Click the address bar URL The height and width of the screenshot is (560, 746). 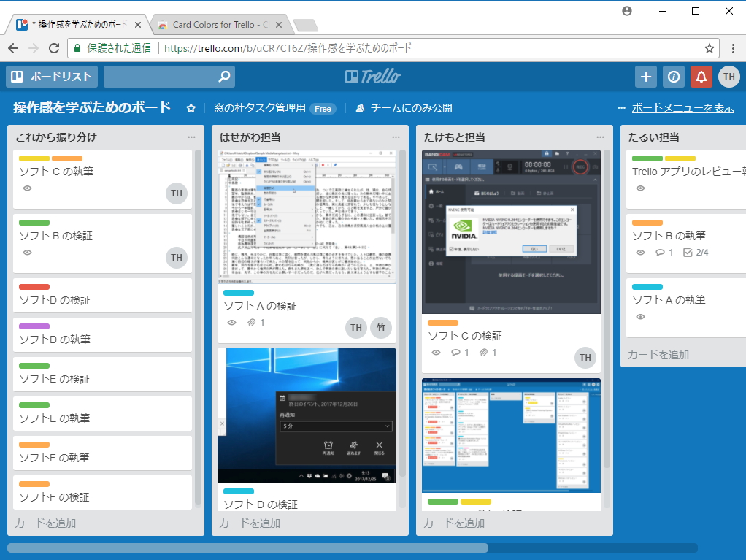click(x=288, y=48)
